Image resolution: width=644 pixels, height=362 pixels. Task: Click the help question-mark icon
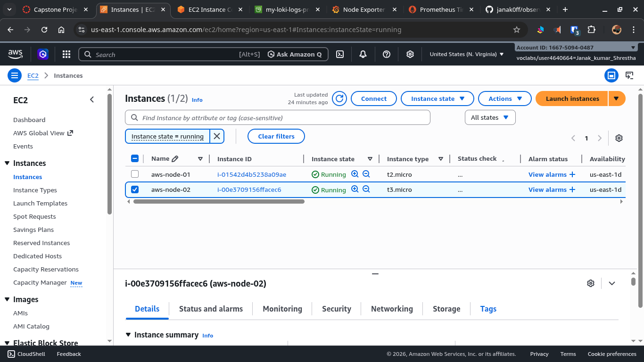pyautogui.click(x=387, y=54)
